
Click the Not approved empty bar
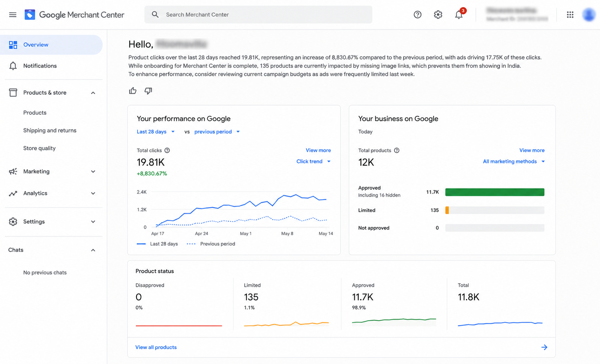coord(495,228)
